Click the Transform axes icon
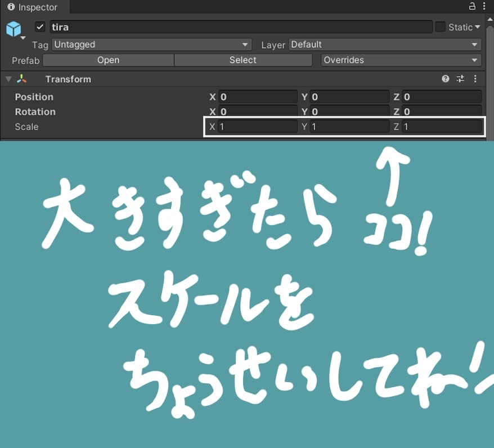494x448 pixels. [x=21, y=79]
